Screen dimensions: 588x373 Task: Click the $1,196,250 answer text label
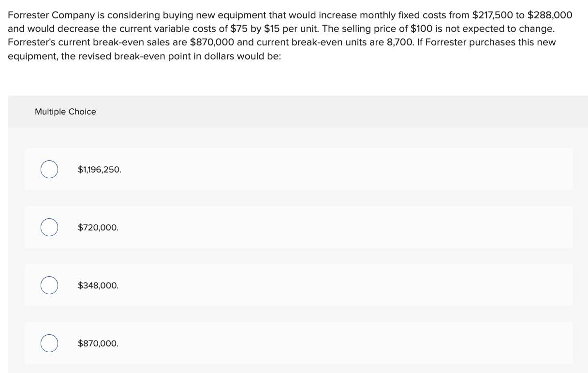99,170
